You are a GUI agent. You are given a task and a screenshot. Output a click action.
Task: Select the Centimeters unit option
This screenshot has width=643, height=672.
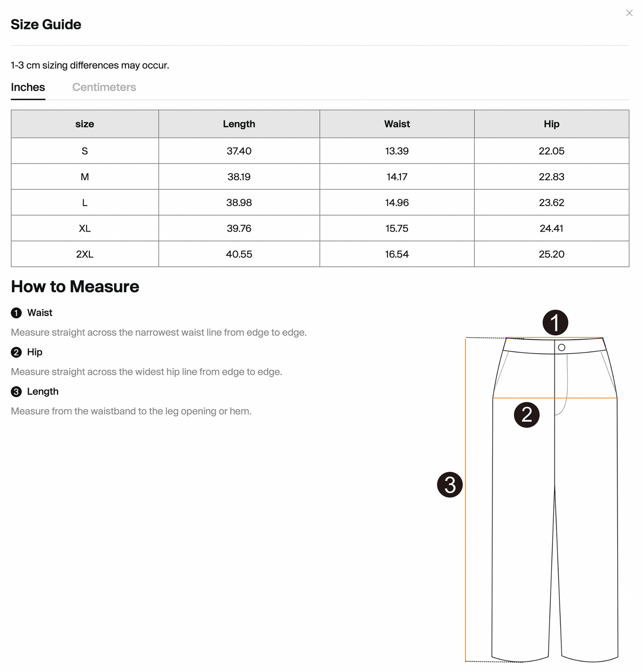point(104,87)
